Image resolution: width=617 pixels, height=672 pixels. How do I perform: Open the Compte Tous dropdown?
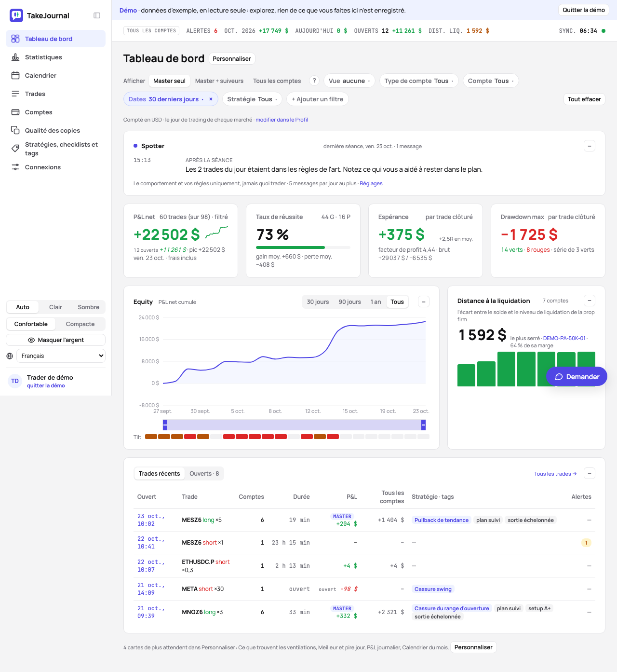pyautogui.click(x=491, y=81)
